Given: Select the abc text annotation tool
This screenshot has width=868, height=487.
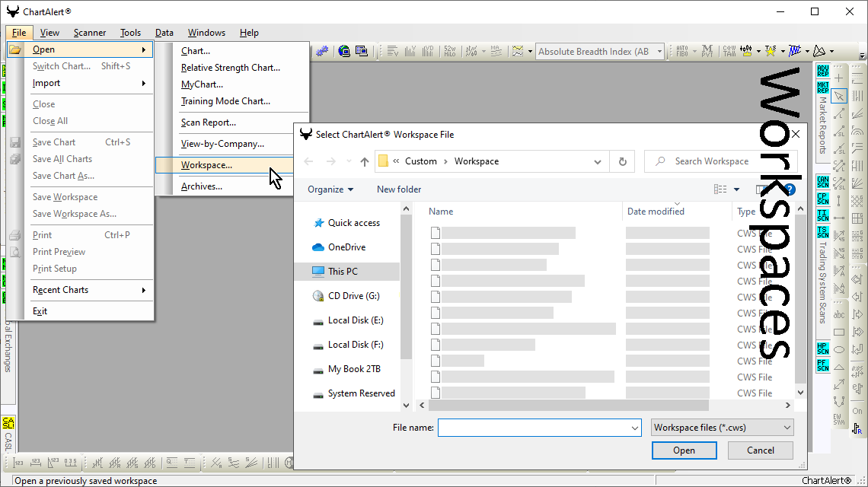Looking at the screenshot, I should click(x=839, y=314).
